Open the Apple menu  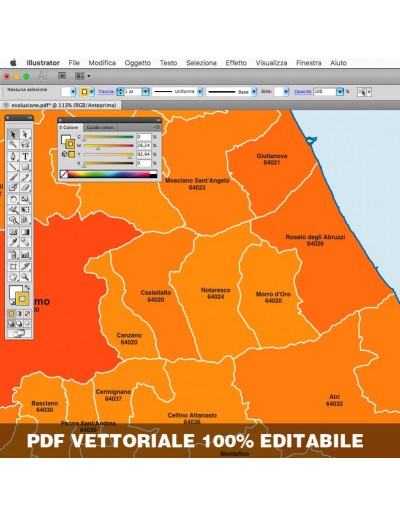[x=13, y=63]
